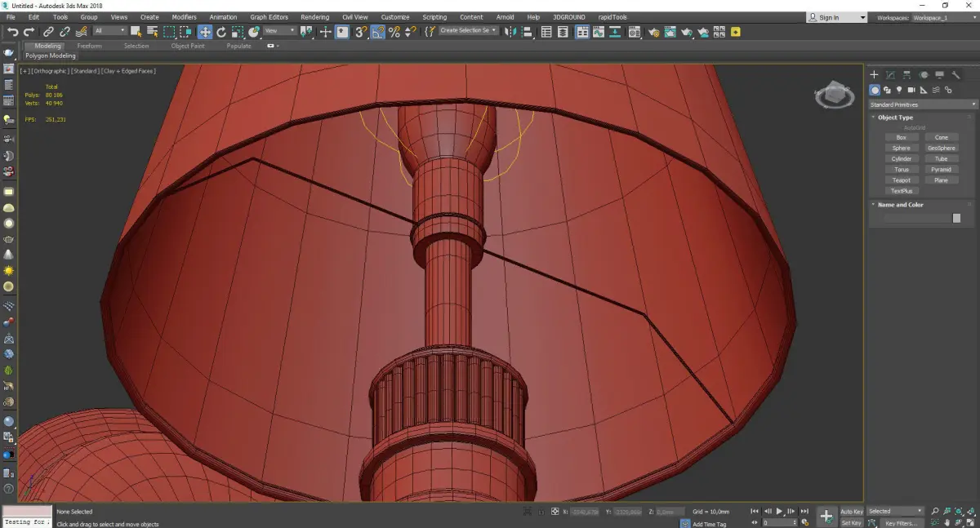Select the Shapes creation category
This screenshot has height=528, width=980.
[x=887, y=90]
